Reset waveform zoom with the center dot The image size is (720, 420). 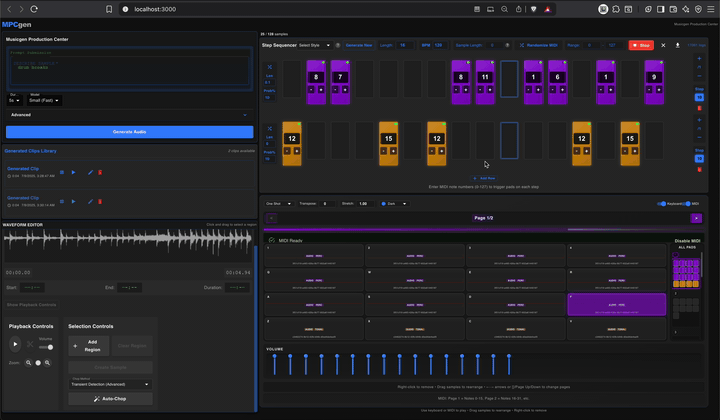click(x=38, y=363)
